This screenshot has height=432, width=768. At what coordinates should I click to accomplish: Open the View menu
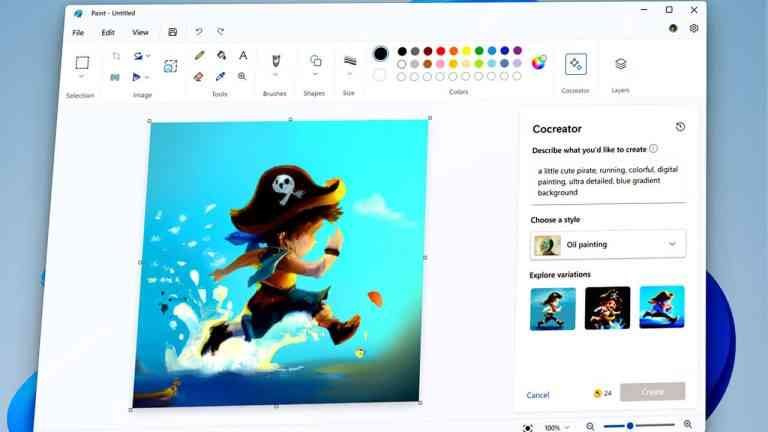coord(140,32)
